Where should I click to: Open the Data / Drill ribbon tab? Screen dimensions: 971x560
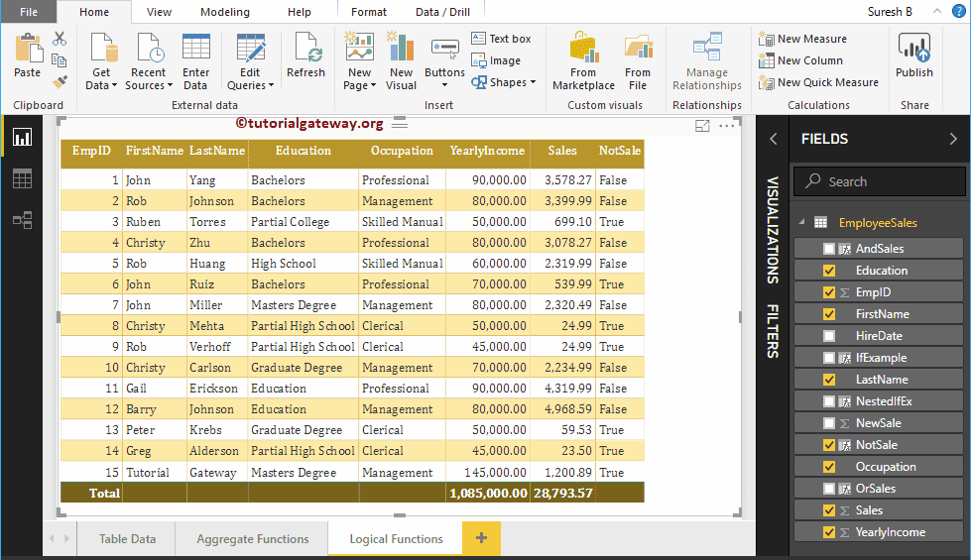442,12
